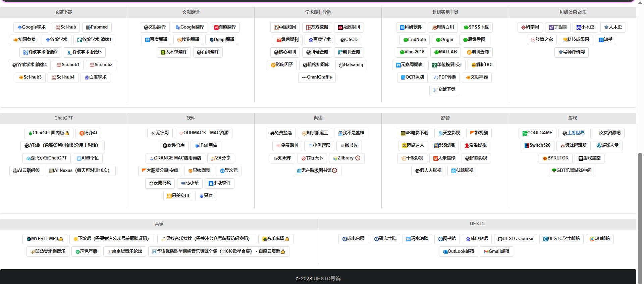
Task: Open 解析DOI link
Action: click(x=482, y=65)
